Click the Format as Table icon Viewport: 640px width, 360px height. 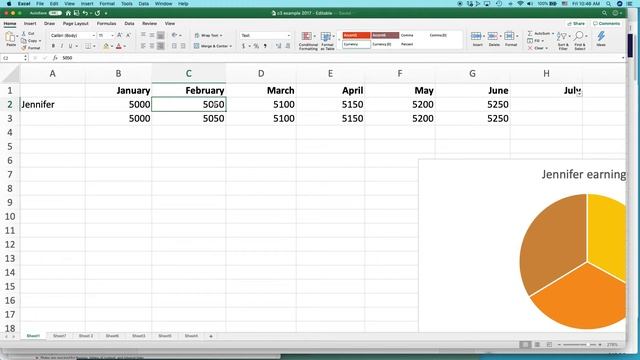[326, 36]
